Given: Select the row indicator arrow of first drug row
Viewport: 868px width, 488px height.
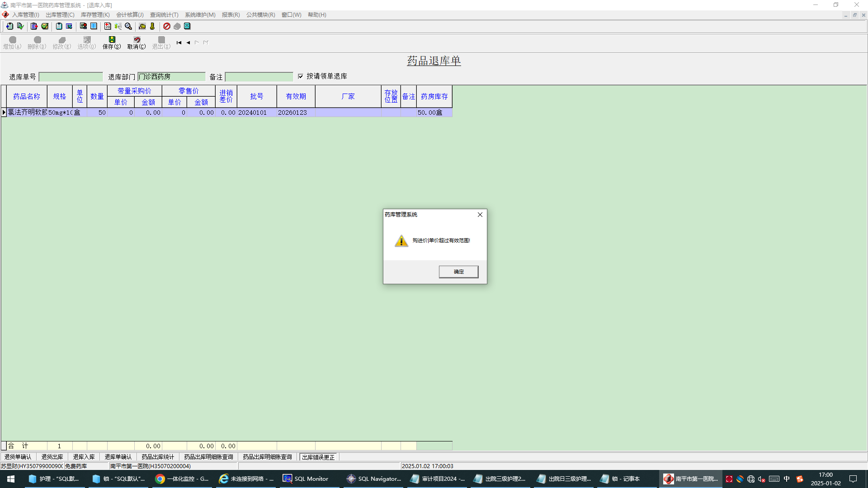Looking at the screenshot, I should (x=4, y=113).
